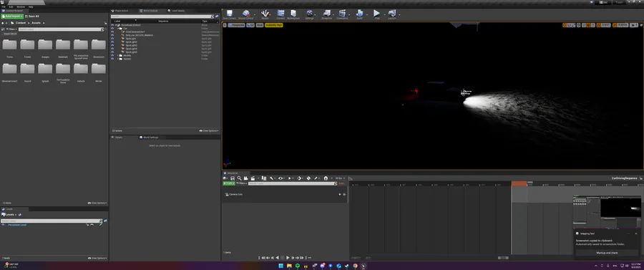Open 30 fps frame rate dropdown
Screen dimensions: 644x270
[x=340, y=178]
